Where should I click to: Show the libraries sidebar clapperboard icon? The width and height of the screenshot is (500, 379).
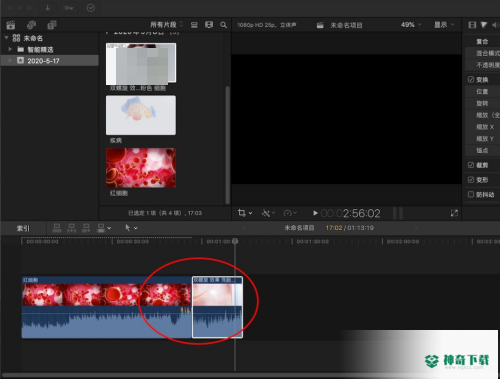(11, 25)
